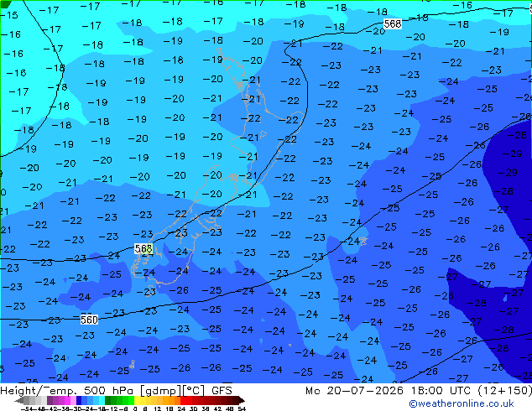The height and width of the screenshot is (411, 532).
Task: Click the 568 contour label over South Island
Action: (143, 248)
